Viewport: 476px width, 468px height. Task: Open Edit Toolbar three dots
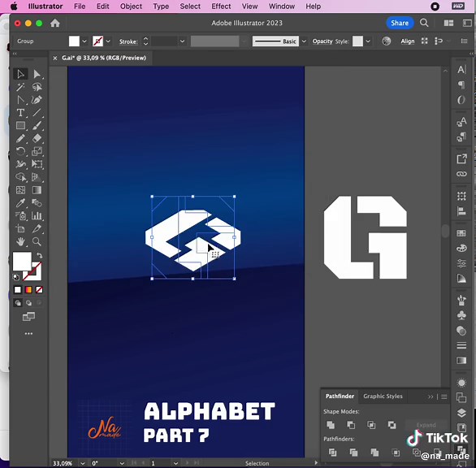[x=29, y=333]
